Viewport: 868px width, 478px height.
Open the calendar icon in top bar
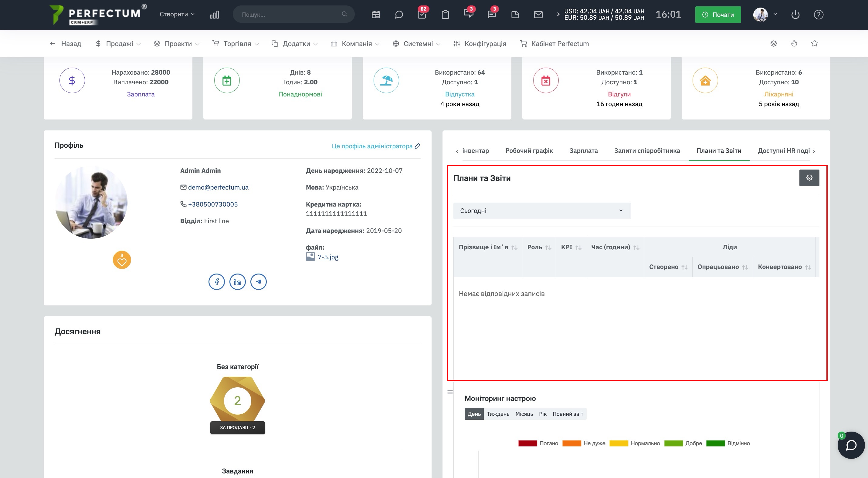[376, 15]
